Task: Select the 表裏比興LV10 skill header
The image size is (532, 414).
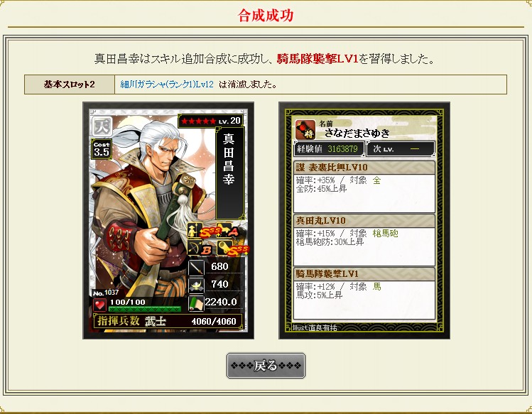Action: (x=364, y=168)
